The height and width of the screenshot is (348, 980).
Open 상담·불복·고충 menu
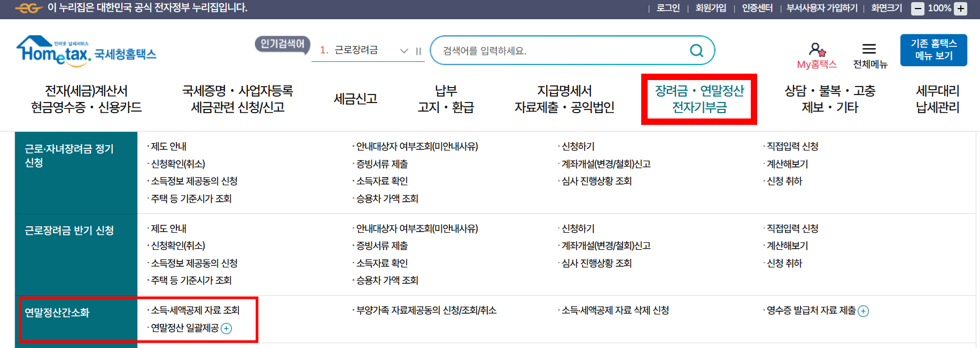830,99
